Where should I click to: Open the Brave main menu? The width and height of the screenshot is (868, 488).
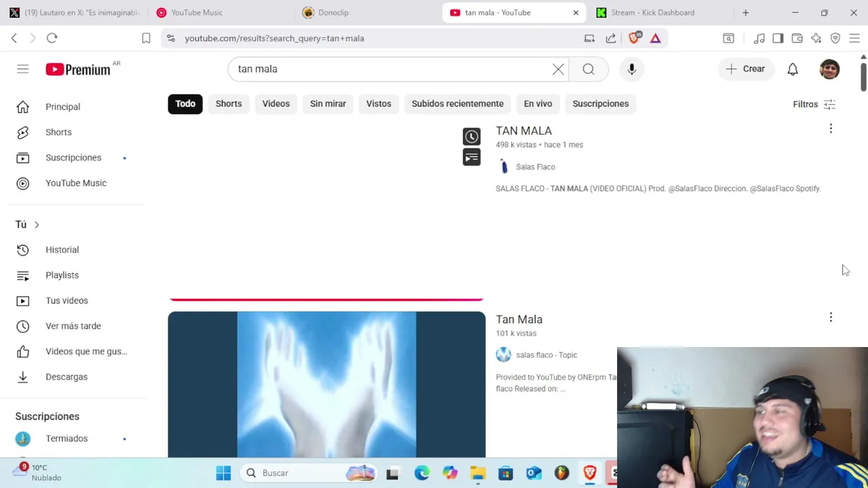coord(854,39)
